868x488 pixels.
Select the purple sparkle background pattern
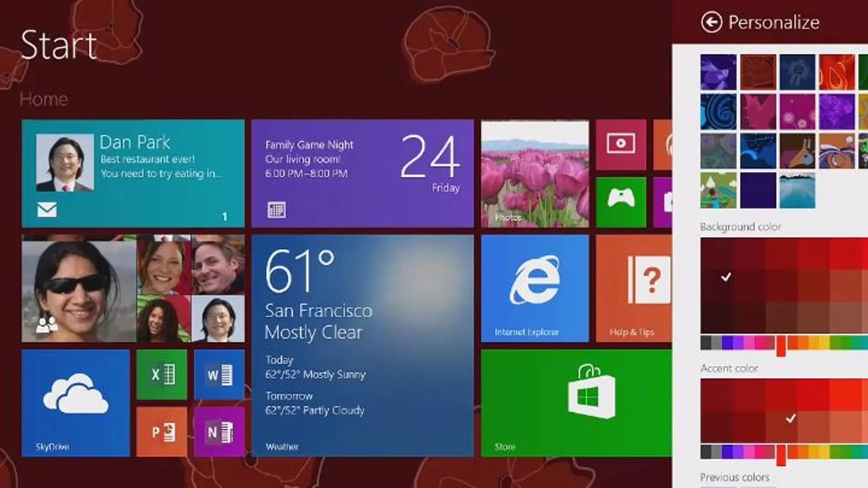pos(837,112)
